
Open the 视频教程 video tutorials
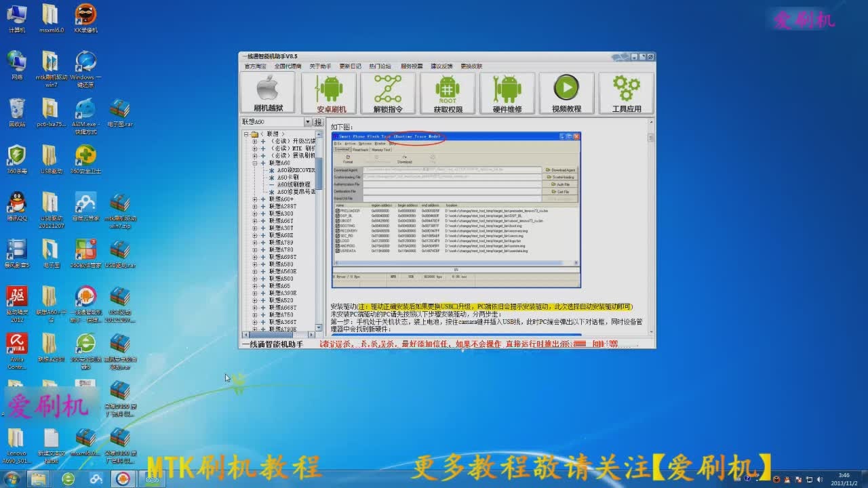[567, 93]
